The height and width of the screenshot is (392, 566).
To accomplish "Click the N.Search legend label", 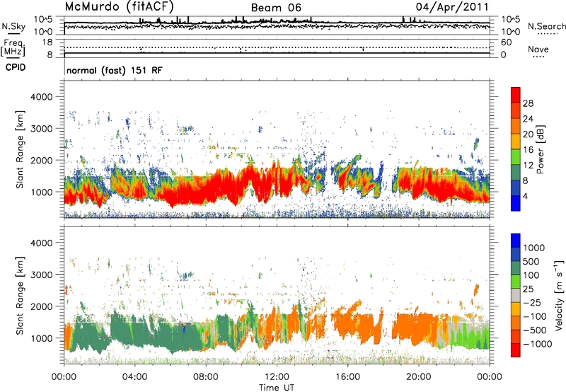I will coord(546,26).
